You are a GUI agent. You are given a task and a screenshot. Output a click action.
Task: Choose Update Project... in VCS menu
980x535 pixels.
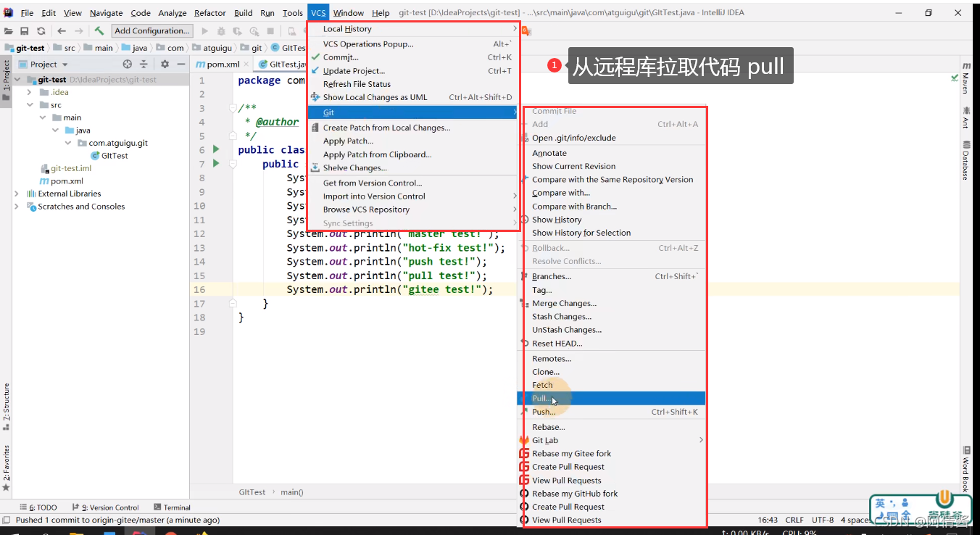coord(413,71)
